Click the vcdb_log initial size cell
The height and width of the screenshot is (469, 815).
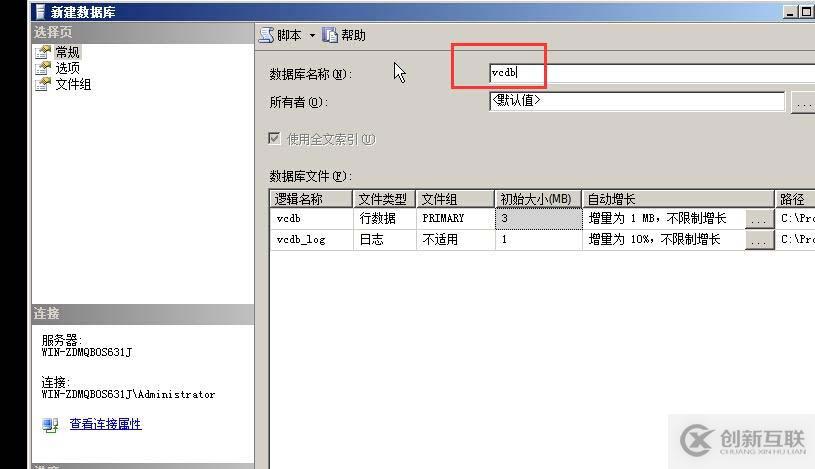(538, 240)
